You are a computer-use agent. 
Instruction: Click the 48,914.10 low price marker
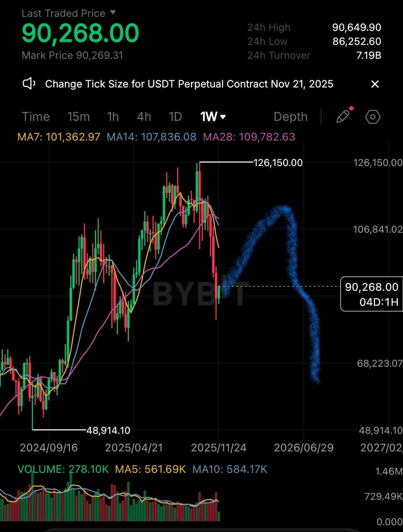coord(108,430)
